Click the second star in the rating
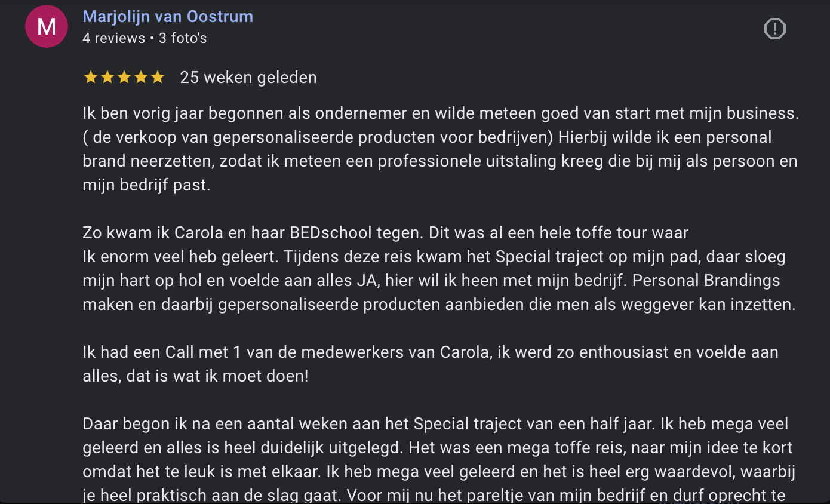 [107, 78]
